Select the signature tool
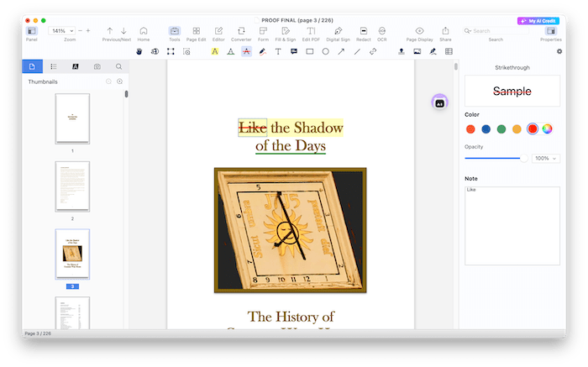Image resolution: width=588 pixels, height=367 pixels. [433, 52]
